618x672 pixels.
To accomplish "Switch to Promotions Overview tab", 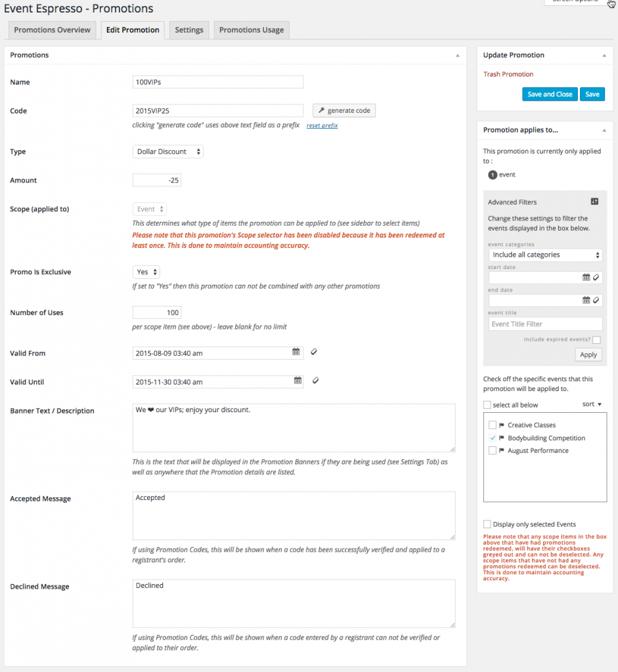I will pos(53,30).
